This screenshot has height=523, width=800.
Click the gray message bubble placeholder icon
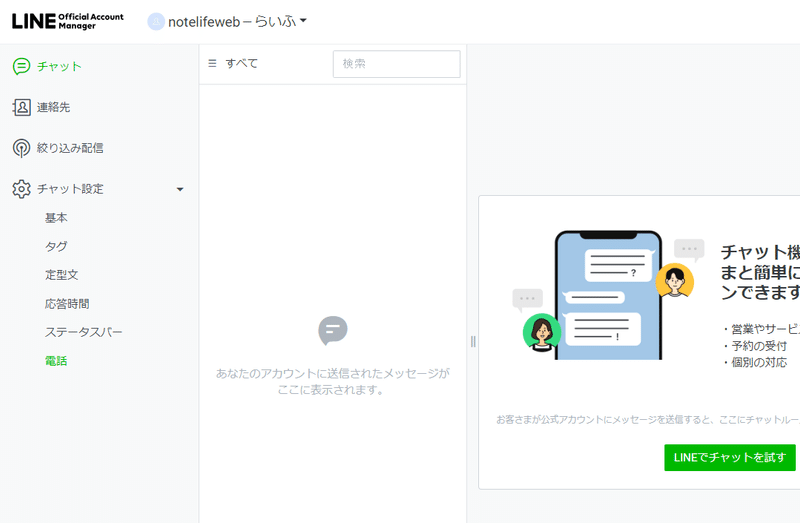pos(333,330)
